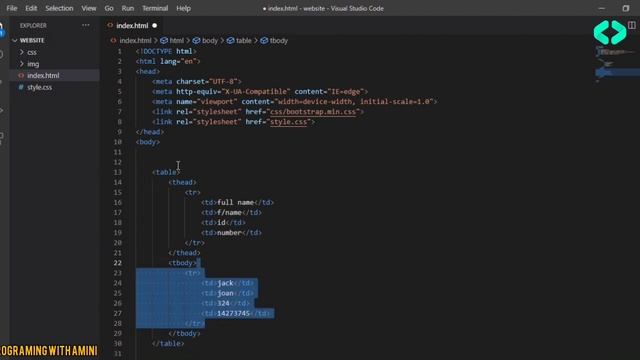Restore the window size button
Screen dimensions: 640x360
point(626,8)
